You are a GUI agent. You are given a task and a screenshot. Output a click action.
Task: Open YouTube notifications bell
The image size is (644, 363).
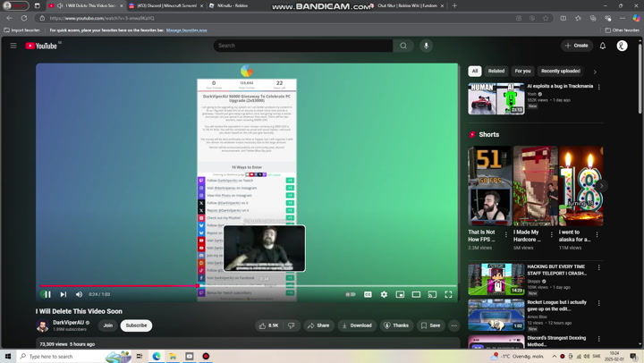[603, 46]
